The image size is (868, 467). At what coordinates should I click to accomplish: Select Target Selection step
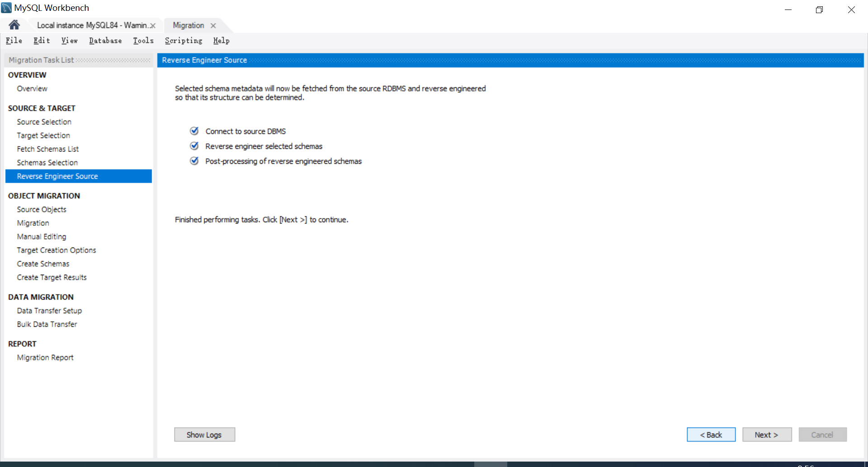43,136
